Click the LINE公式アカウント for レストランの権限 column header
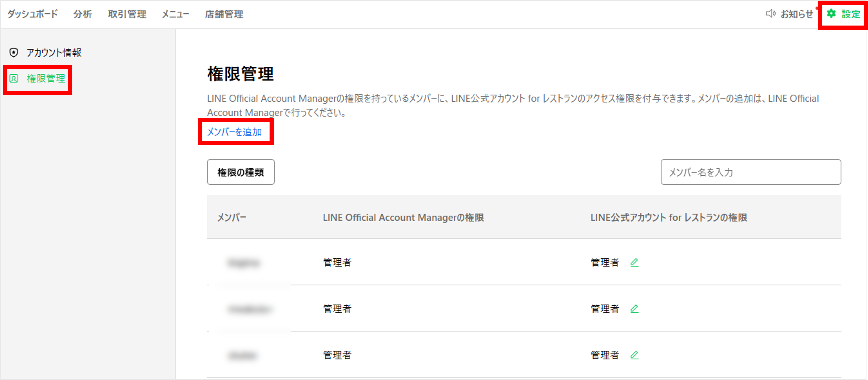This screenshot has height=380, width=868. pos(669,217)
